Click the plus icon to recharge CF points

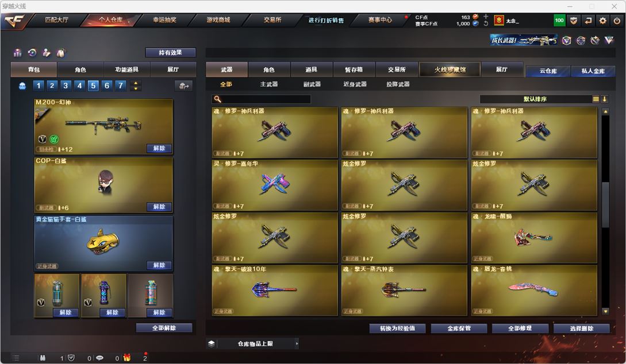(x=486, y=17)
